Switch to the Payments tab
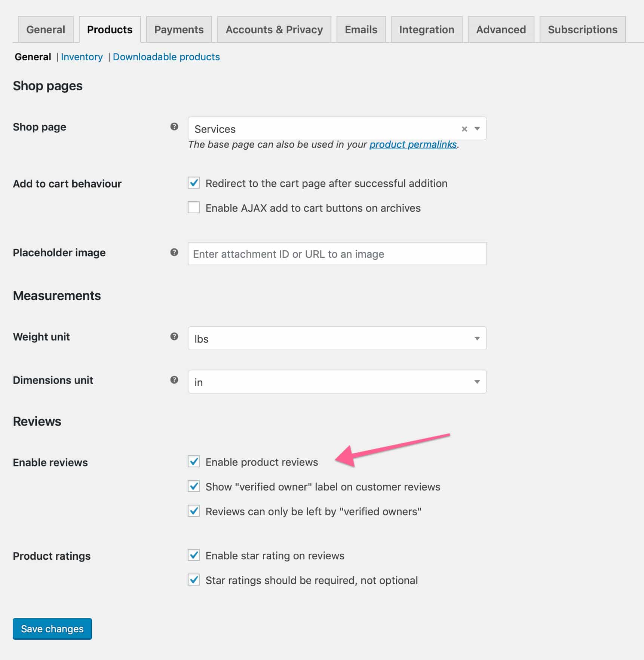 pos(179,30)
